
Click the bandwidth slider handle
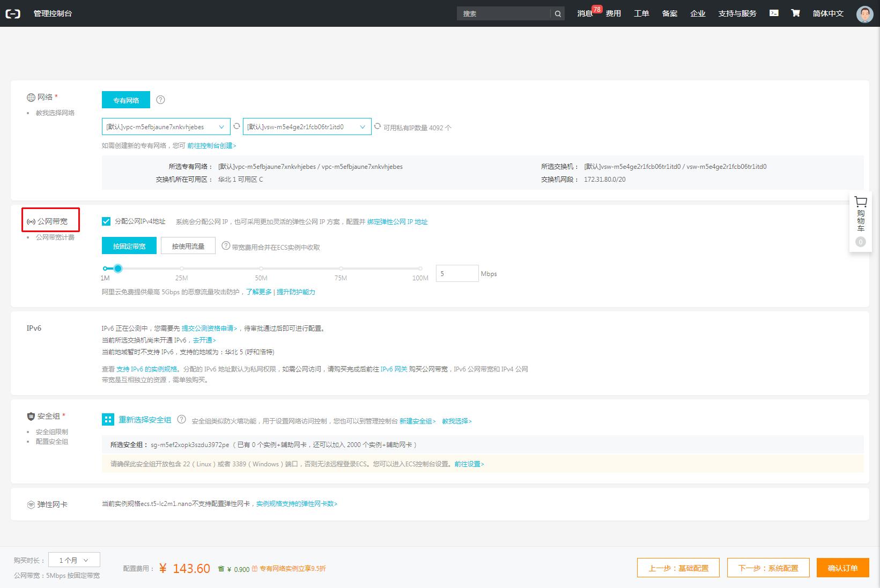118,268
